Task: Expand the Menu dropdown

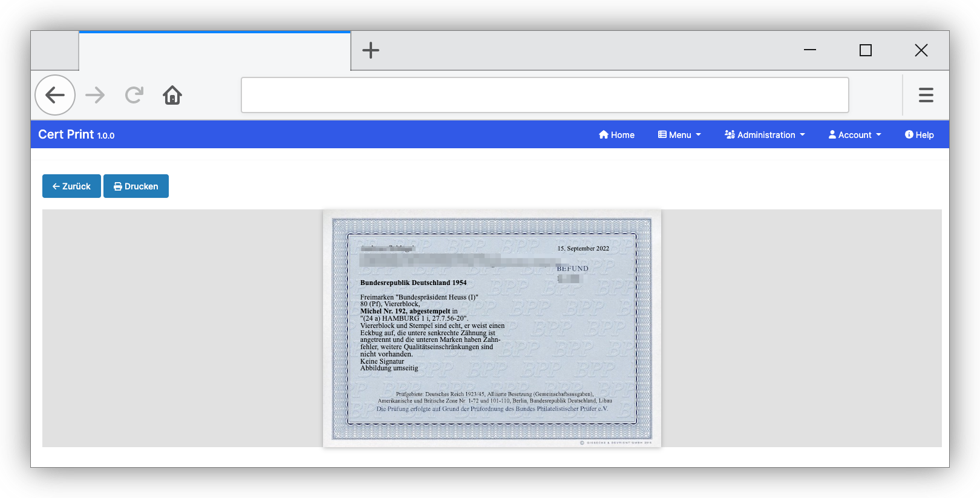Action: coord(679,135)
